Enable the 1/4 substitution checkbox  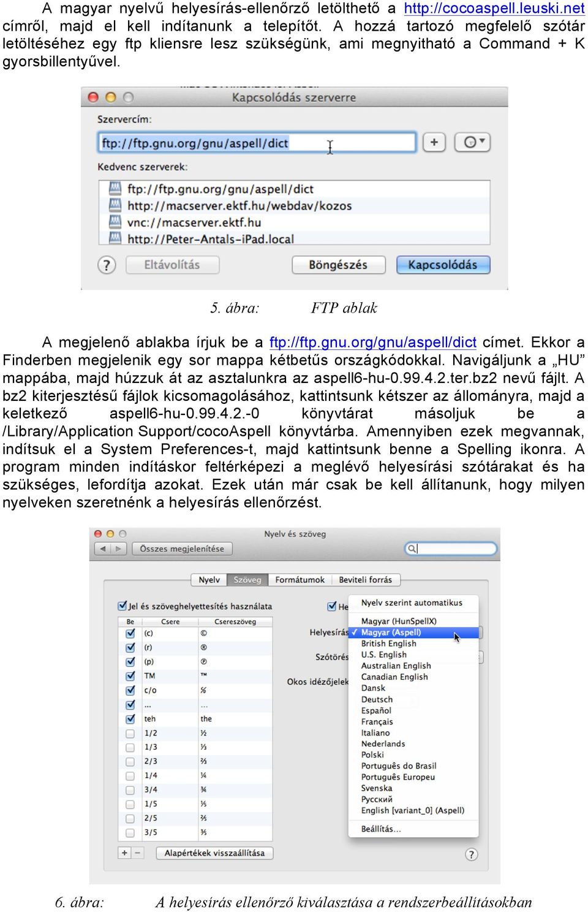point(130,775)
